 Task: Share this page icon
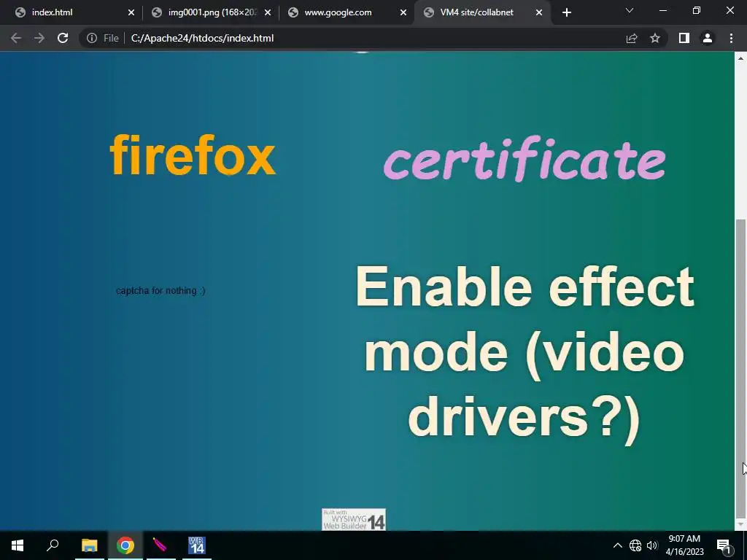coord(632,38)
